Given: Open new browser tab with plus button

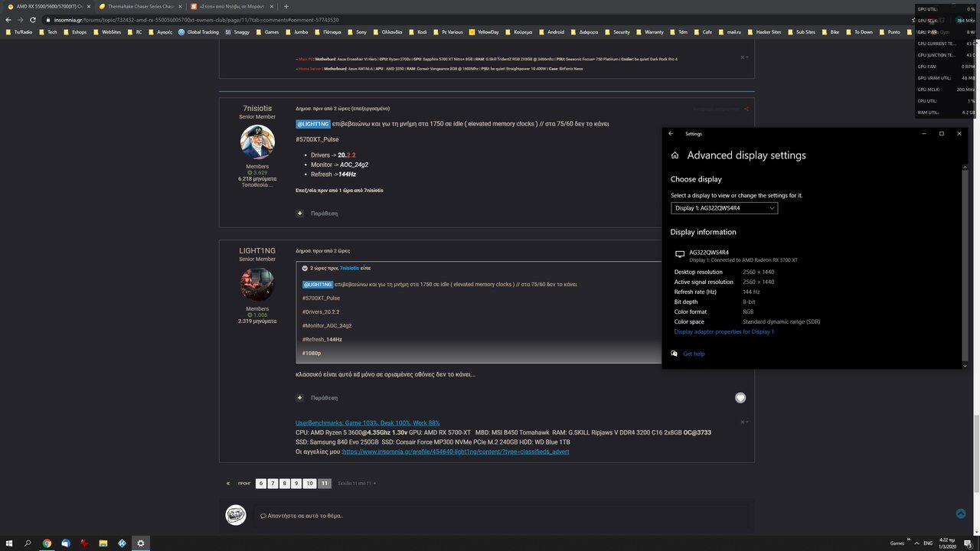Looking at the screenshot, I should click(286, 6).
